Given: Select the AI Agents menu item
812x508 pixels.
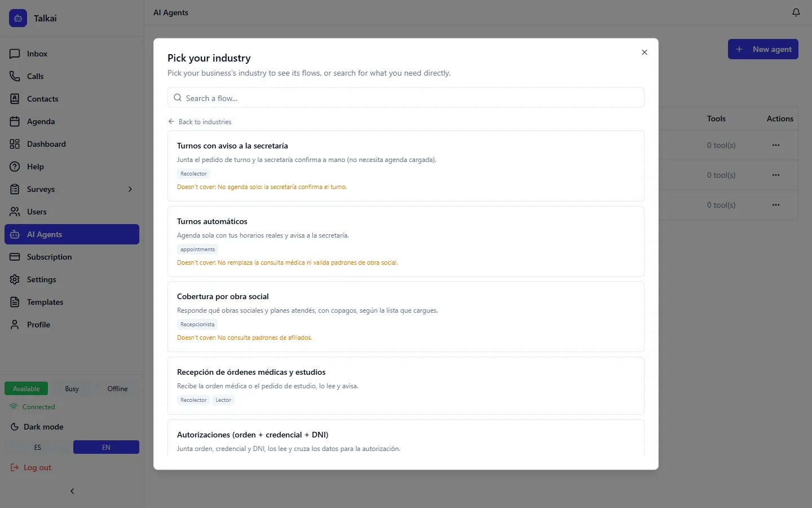Looking at the screenshot, I should click(72, 234).
